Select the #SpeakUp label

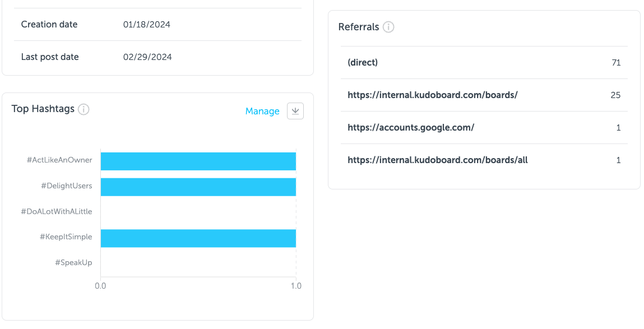(x=73, y=262)
